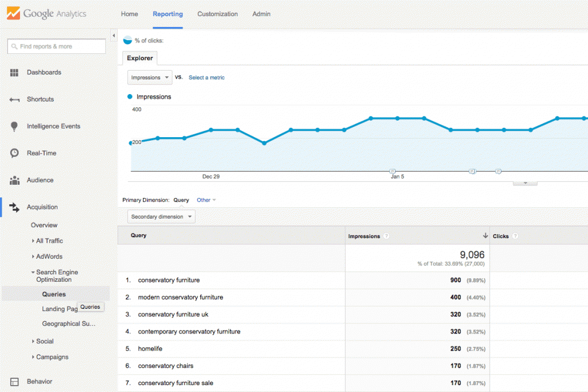
Task: Go to the Admin tab
Action: pos(261,14)
